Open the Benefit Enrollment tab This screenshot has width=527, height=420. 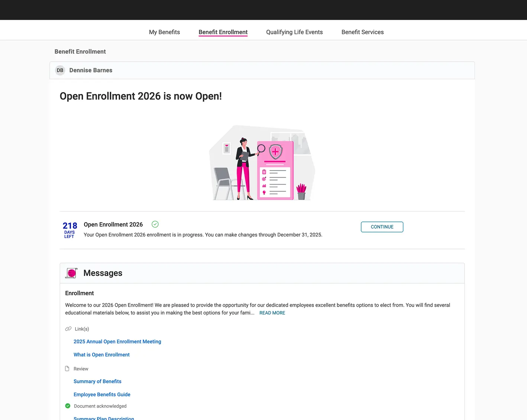pyautogui.click(x=223, y=32)
